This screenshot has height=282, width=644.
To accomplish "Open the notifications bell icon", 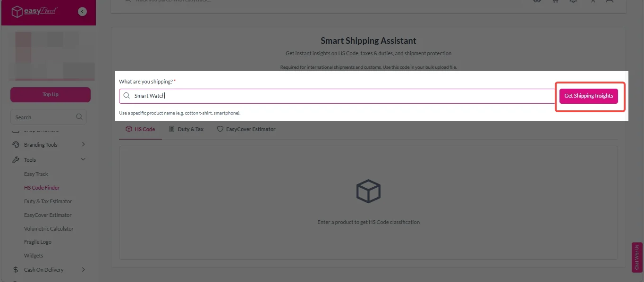I will pos(573,2).
